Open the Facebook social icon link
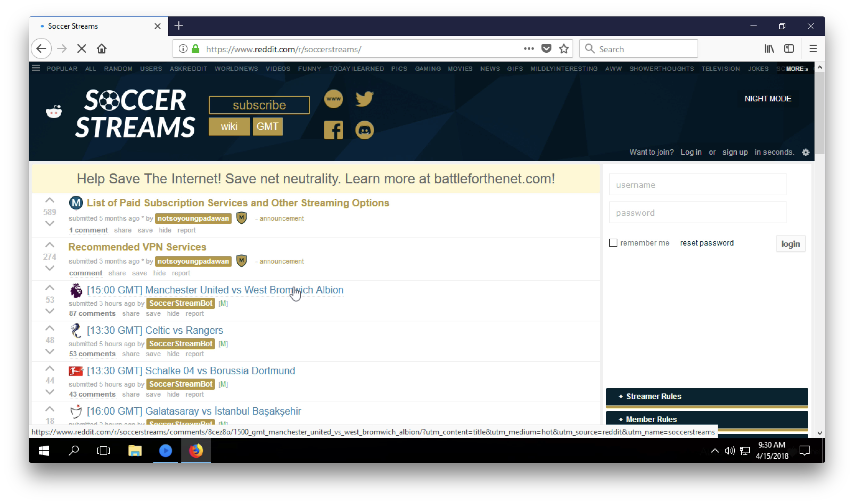The width and height of the screenshot is (854, 504). [x=334, y=130]
